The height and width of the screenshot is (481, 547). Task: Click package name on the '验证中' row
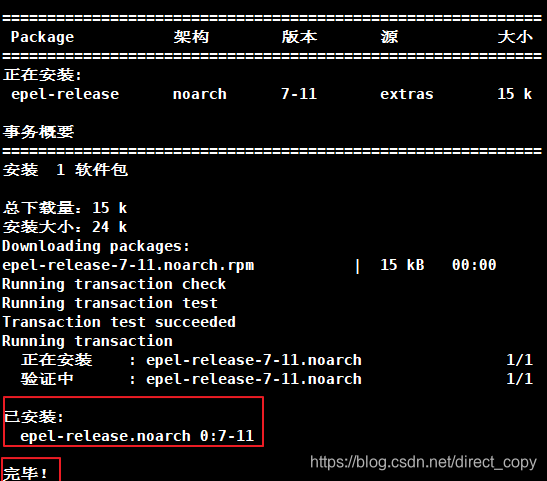tap(254, 379)
